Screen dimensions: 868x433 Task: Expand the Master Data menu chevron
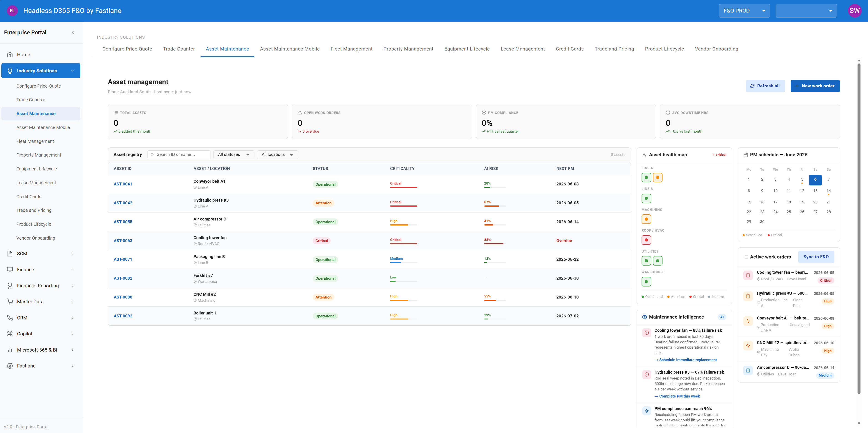click(x=72, y=301)
